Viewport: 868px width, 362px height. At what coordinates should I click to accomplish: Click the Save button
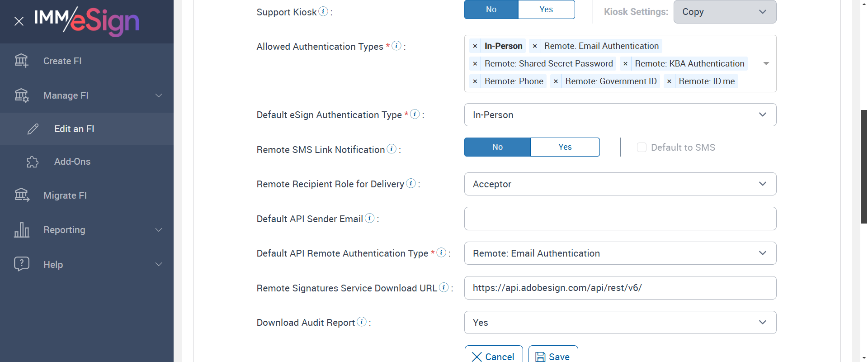pos(553,357)
